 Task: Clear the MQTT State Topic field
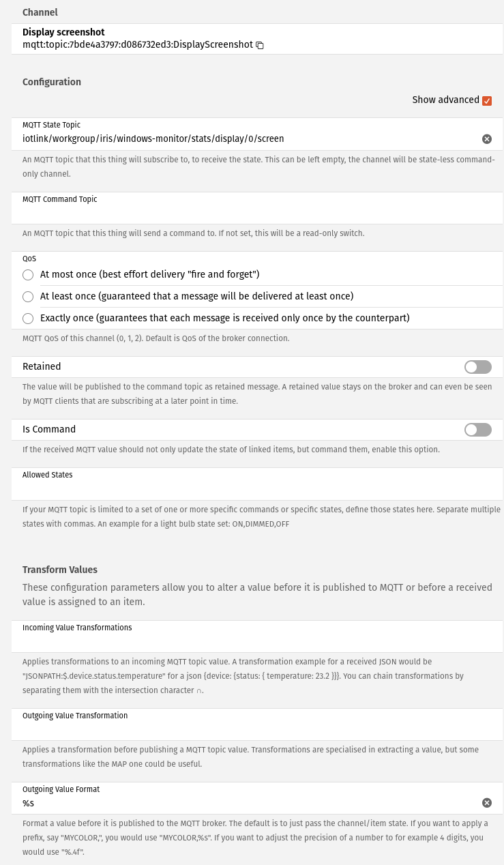[x=487, y=139]
